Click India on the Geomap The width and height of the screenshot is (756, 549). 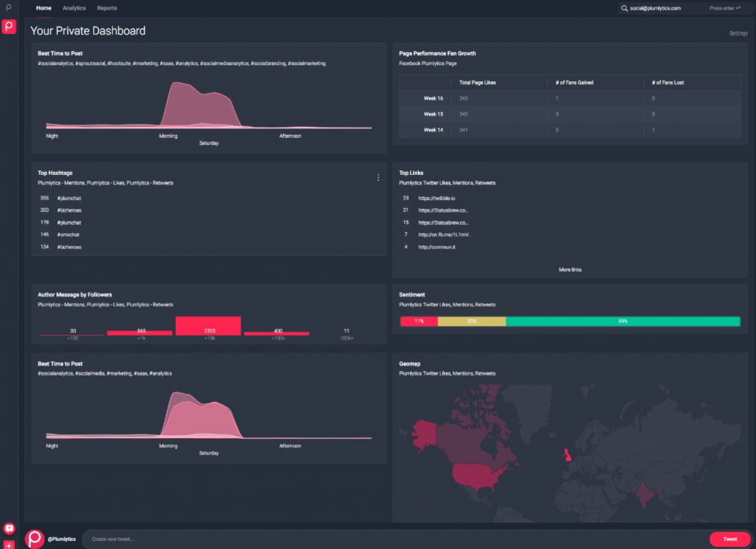click(x=644, y=494)
